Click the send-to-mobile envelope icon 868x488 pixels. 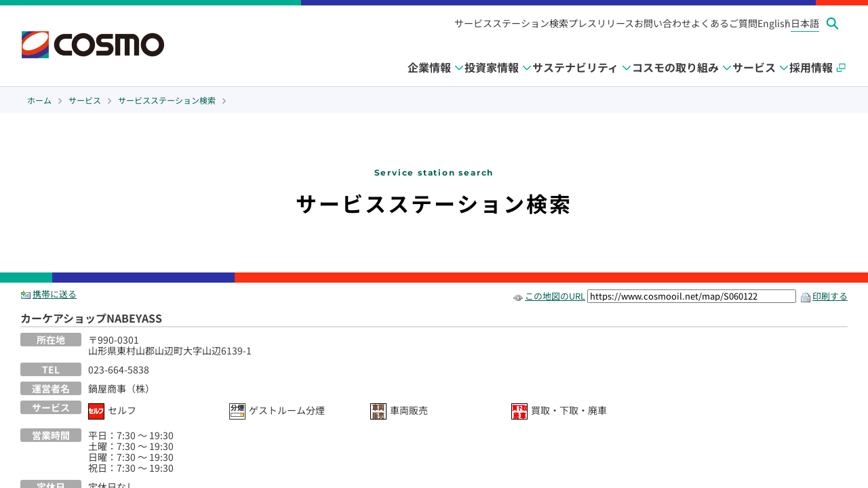tap(26, 295)
